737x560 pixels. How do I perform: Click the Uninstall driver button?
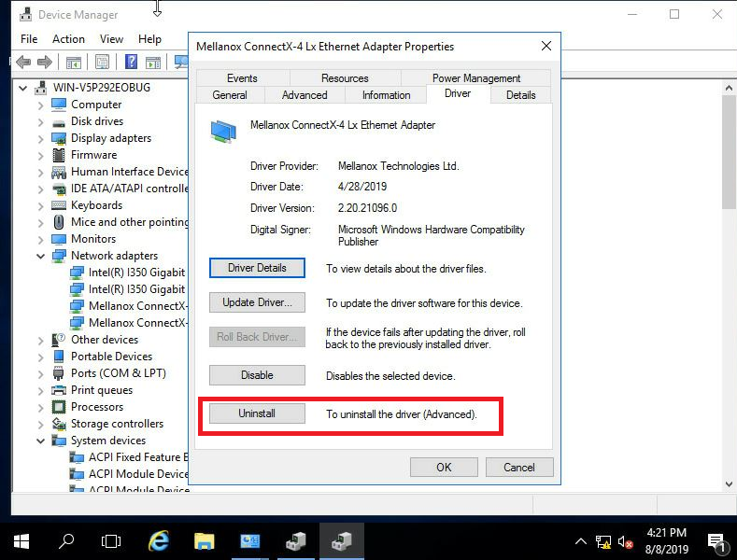click(x=257, y=413)
